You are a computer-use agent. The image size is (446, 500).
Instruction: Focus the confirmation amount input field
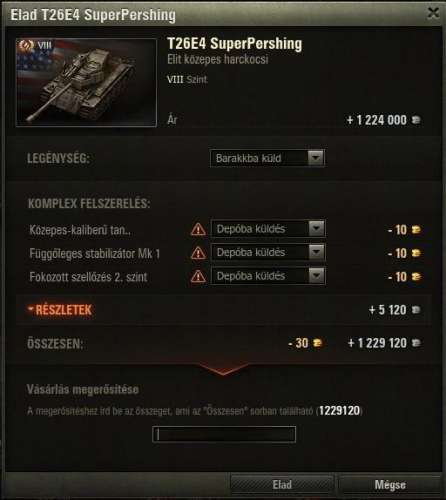(224, 434)
